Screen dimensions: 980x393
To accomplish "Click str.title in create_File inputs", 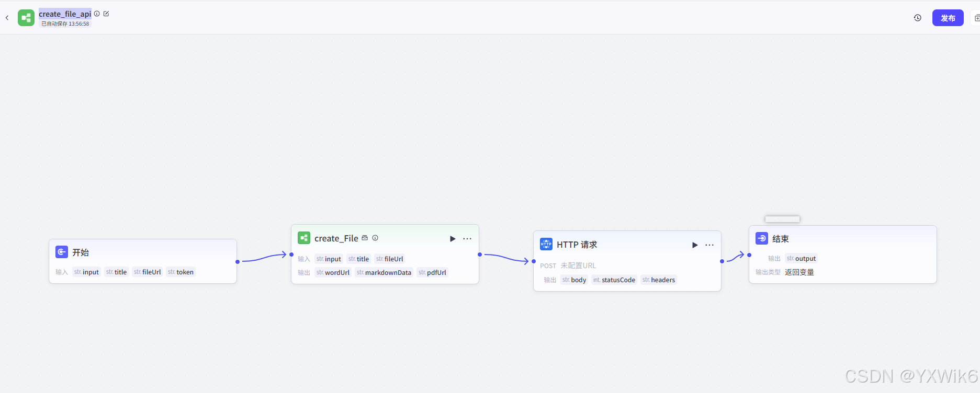I will pyautogui.click(x=358, y=259).
